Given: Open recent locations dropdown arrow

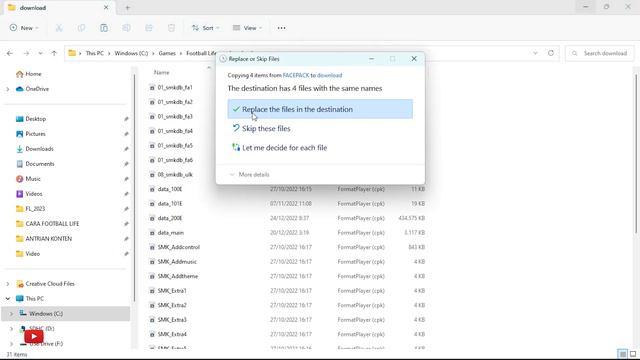Looking at the screenshot, I should 40,53.
